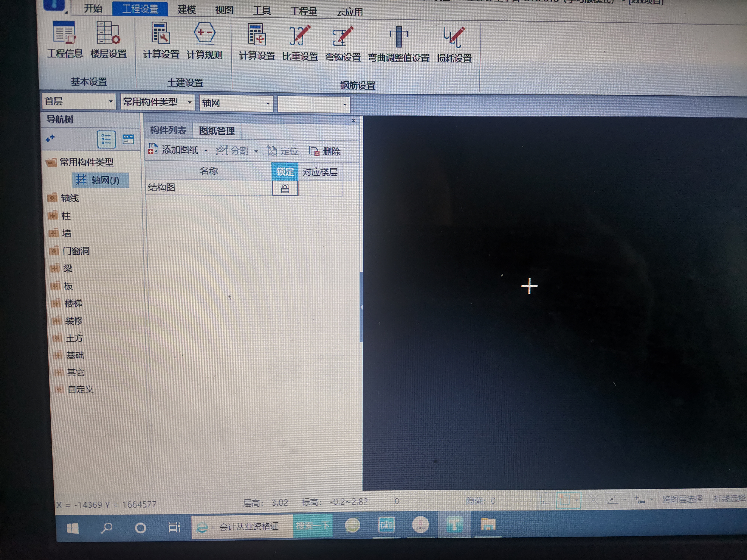Open 楼层设置 floor settings
This screenshot has height=560, width=747.
(x=108, y=40)
